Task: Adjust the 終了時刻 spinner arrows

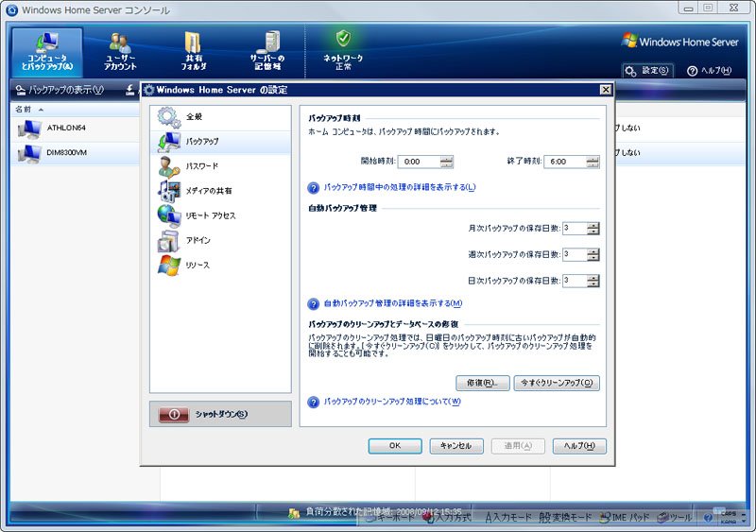Action: click(x=593, y=162)
